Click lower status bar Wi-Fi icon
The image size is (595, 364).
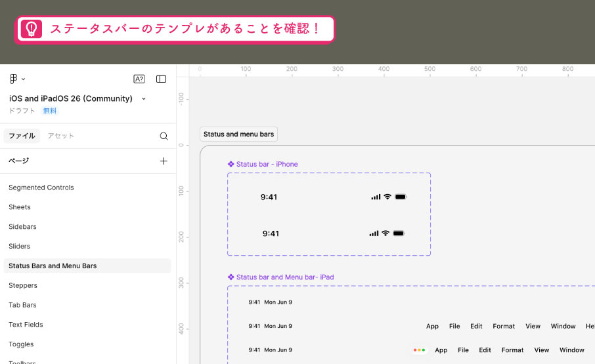386,233
